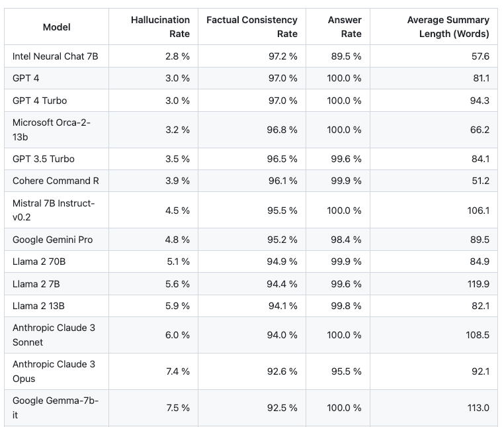Select the GPT 3.5 Turbo row label
Screen dimensions: 504x427
point(44,159)
